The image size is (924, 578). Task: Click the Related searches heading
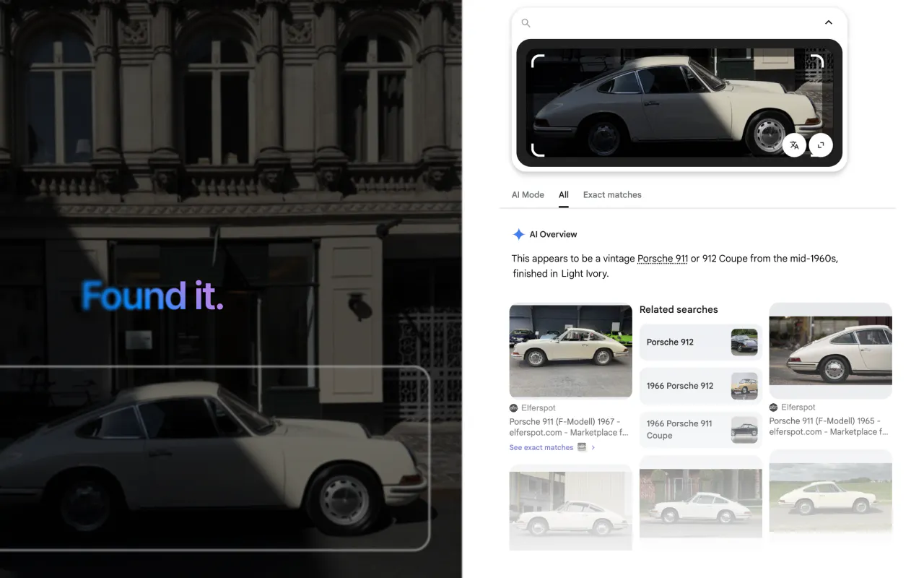[x=679, y=309]
